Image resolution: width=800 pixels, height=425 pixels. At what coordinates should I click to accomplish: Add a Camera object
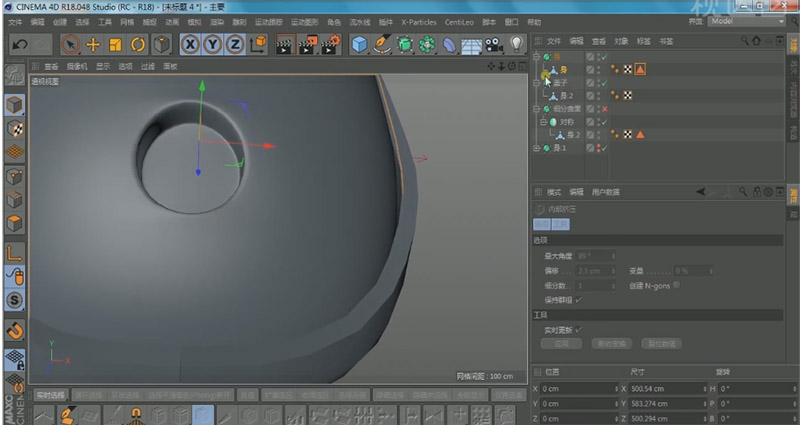[x=494, y=45]
